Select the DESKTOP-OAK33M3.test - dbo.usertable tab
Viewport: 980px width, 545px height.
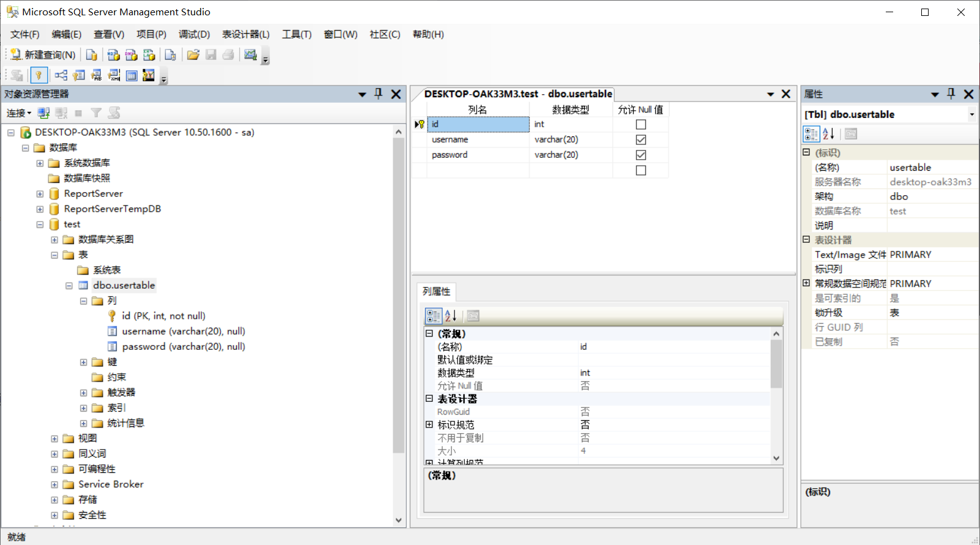518,94
